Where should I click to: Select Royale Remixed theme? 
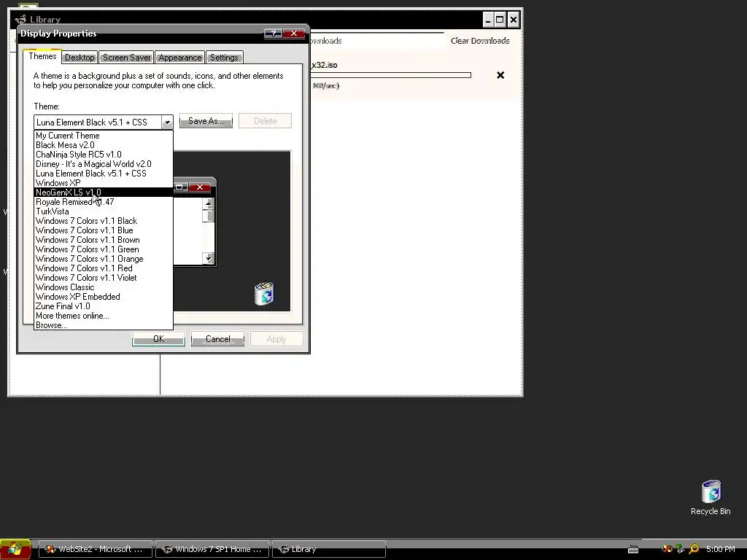pyautogui.click(x=104, y=202)
